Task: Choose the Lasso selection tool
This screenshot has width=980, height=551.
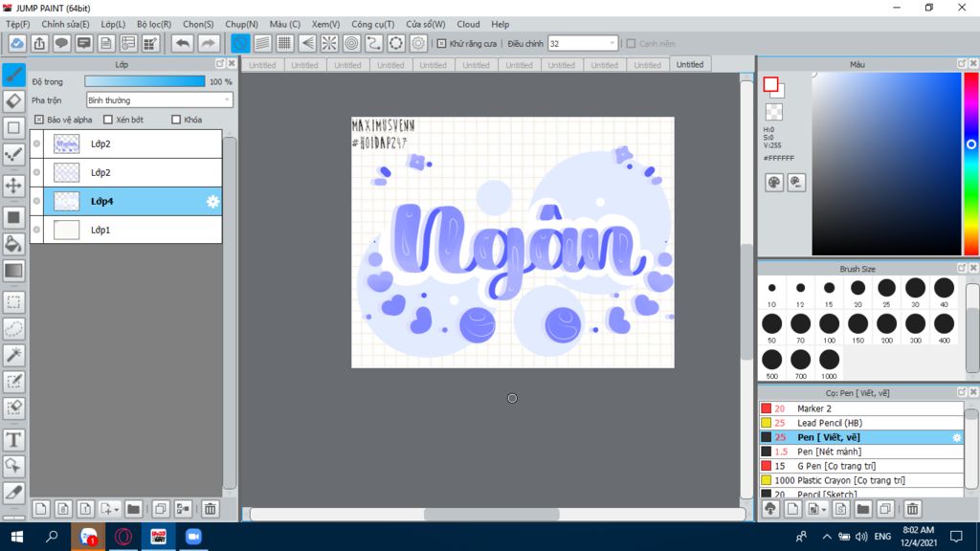Action: [x=13, y=329]
